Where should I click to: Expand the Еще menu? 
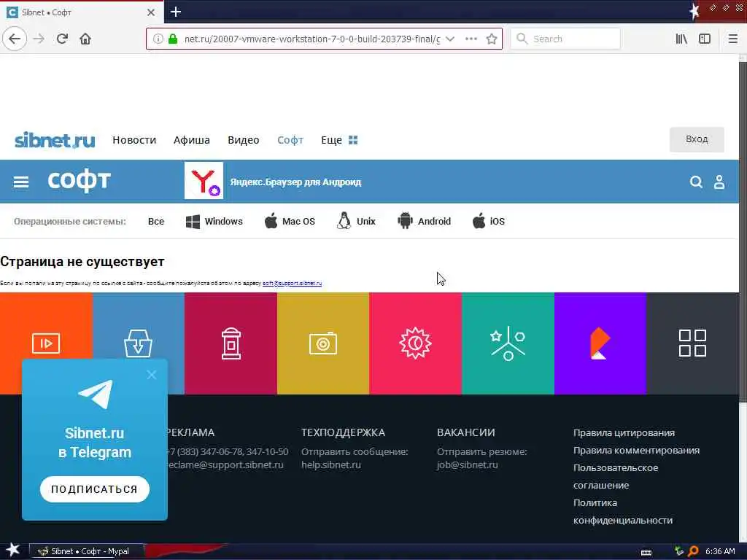(x=339, y=140)
